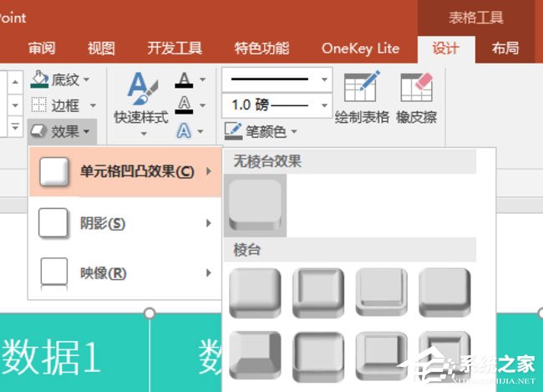Open the Pen Color (笔颜色) picker
This screenshot has width=543, height=392.
pos(260,131)
